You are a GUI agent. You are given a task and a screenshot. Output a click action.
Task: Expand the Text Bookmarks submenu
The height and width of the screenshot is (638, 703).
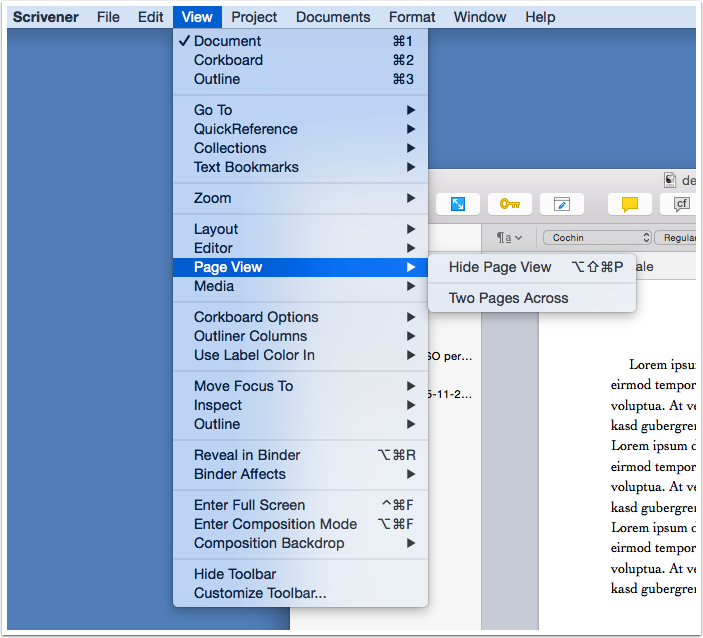click(x=300, y=167)
